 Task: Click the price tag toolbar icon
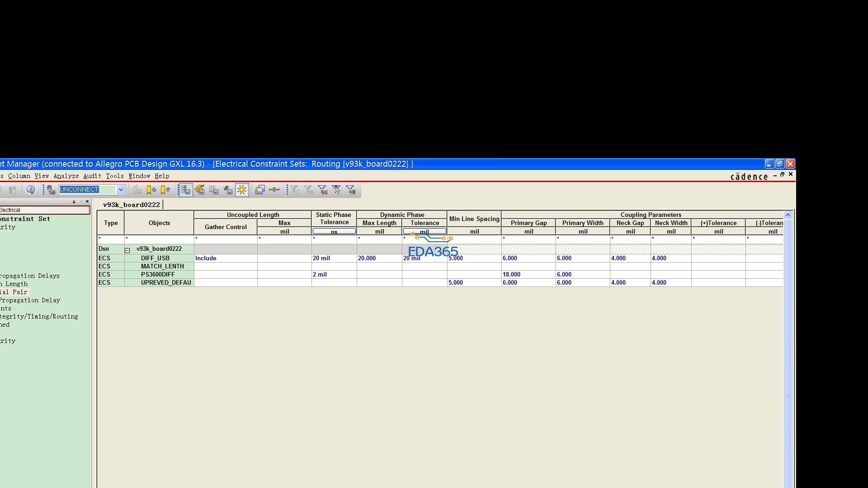(199, 190)
